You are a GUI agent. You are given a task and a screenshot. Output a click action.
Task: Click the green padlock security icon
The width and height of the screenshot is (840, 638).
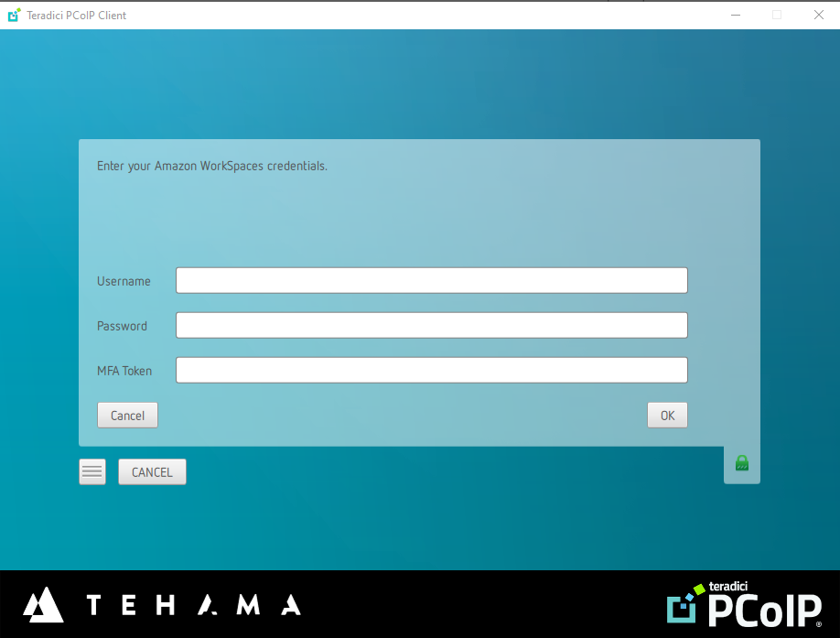[x=742, y=463]
